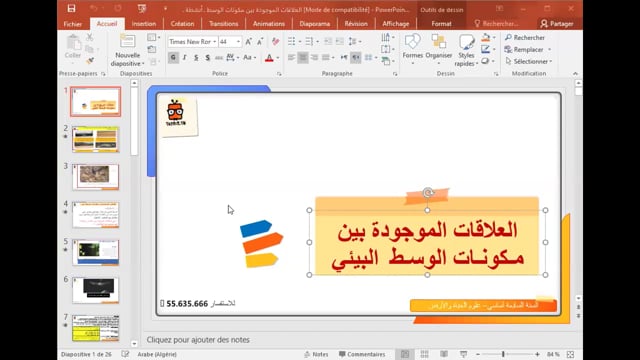Click the Format Painter brush icon
Image resolution: width=640 pixels, height=360 pixels.
coord(89,61)
